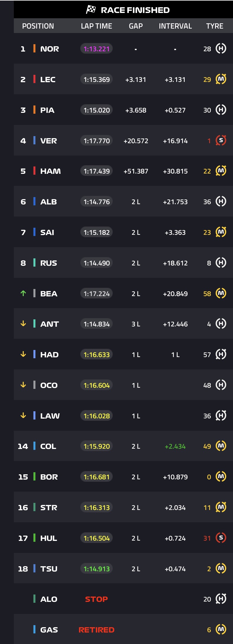Click the RETIRED status for GAS
233x644 pixels.
(x=96, y=630)
